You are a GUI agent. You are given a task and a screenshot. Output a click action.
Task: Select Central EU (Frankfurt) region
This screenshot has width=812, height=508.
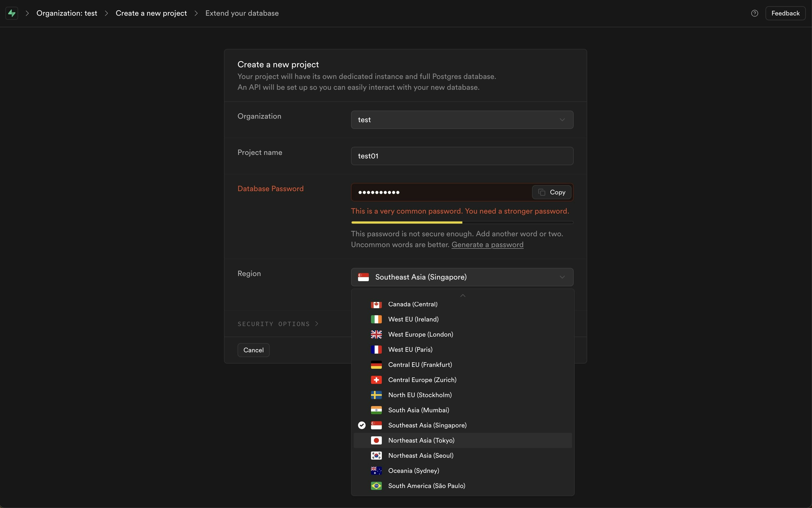pos(420,364)
